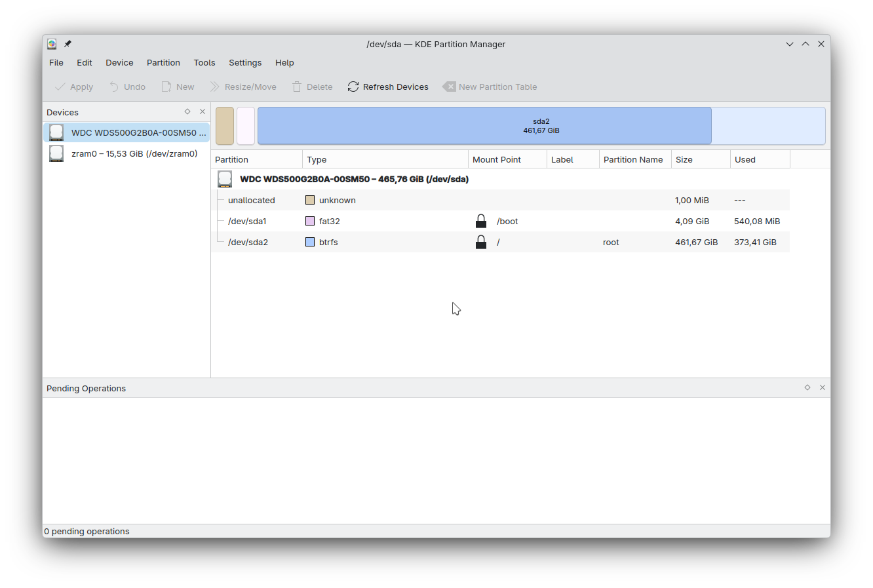Maximize the Partition Manager window
The image size is (873, 588).
(x=805, y=44)
